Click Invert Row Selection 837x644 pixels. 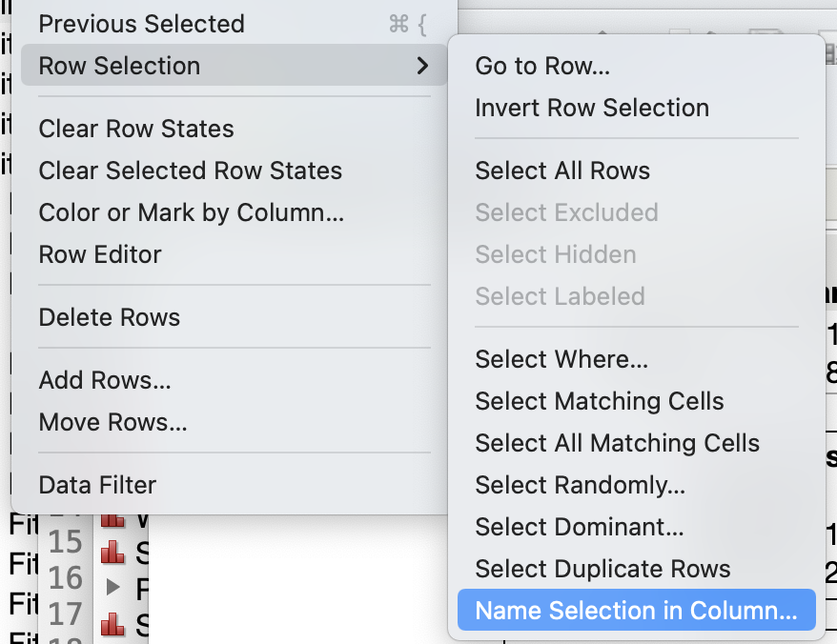pyautogui.click(x=592, y=108)
